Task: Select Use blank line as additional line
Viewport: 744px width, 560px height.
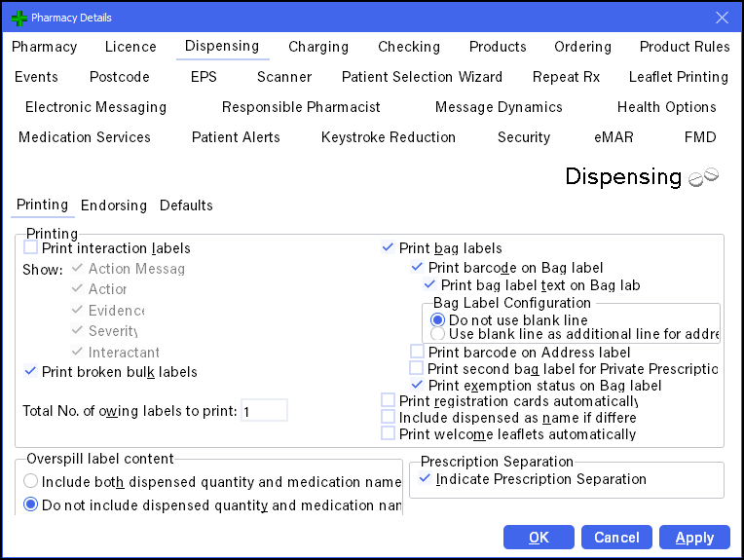Action: point(438,334)
